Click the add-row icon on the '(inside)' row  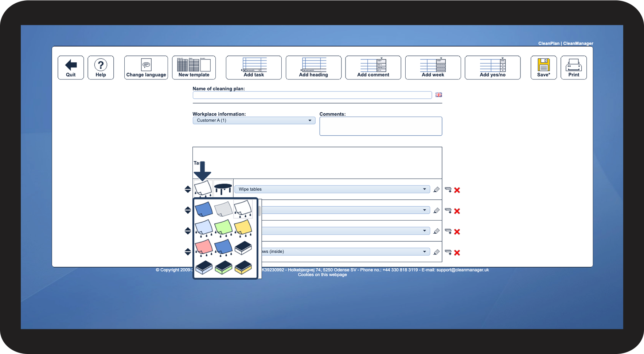[448, 252]
